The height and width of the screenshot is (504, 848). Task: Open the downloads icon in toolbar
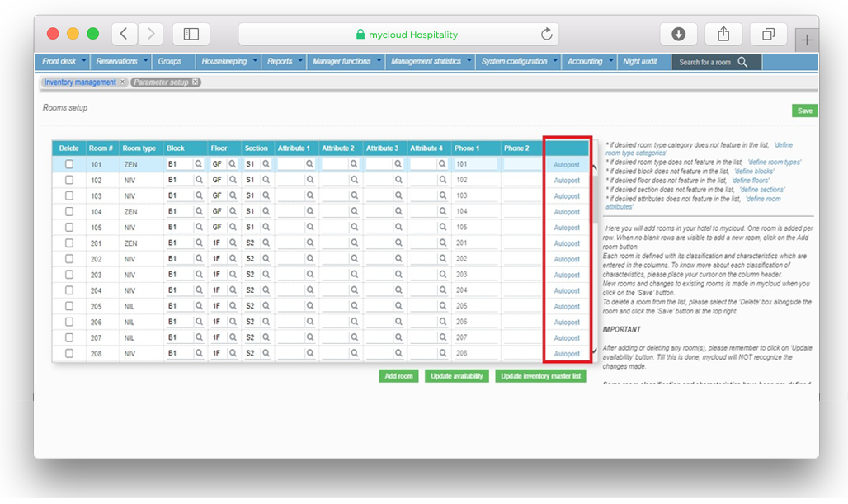(679, 34)
